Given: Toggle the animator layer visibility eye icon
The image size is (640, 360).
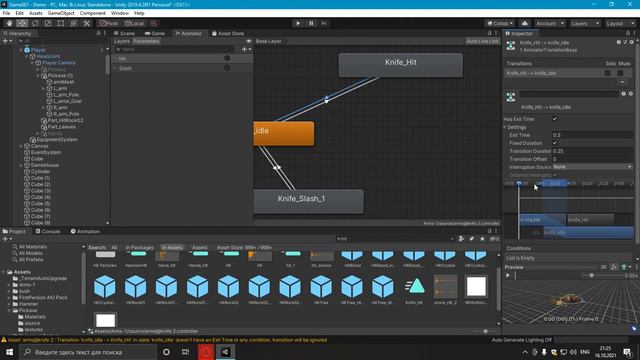Looking at the screenshot, I should coord(249,41).
